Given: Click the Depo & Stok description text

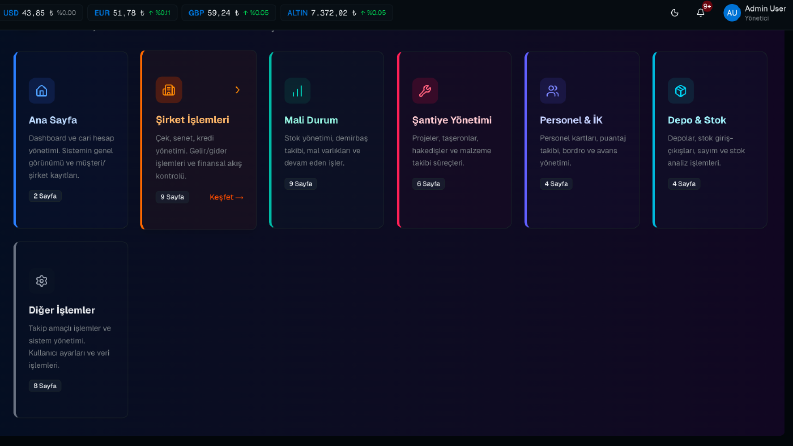Looking at the screenshot, I should (707, 150).
